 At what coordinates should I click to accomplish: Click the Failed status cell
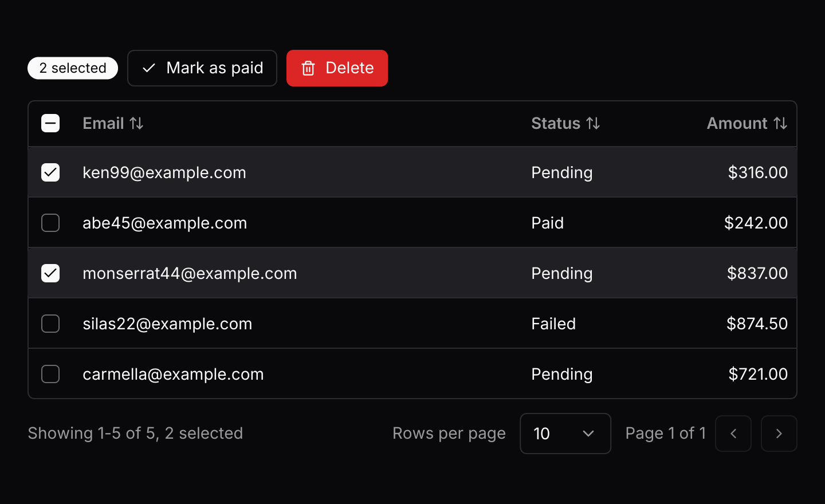(553, 324)
